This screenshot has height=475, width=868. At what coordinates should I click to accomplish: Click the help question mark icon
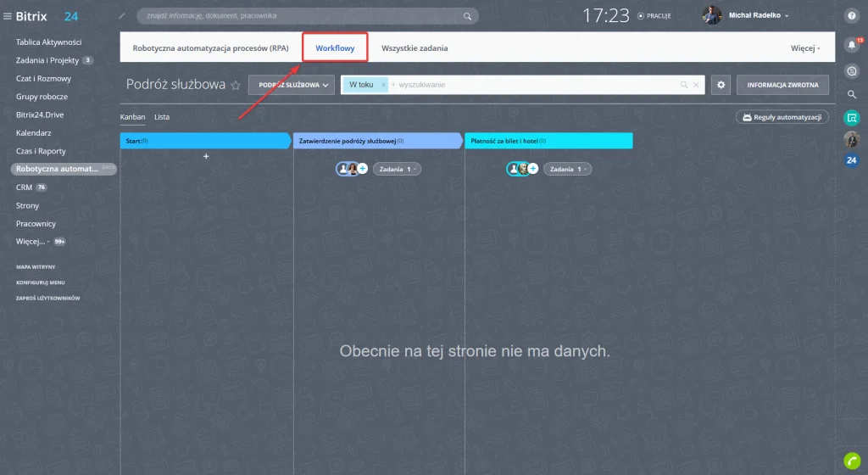851,15
